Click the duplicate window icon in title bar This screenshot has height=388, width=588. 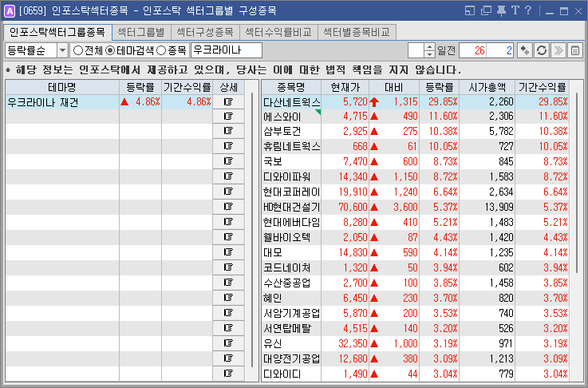coord(486,10)
